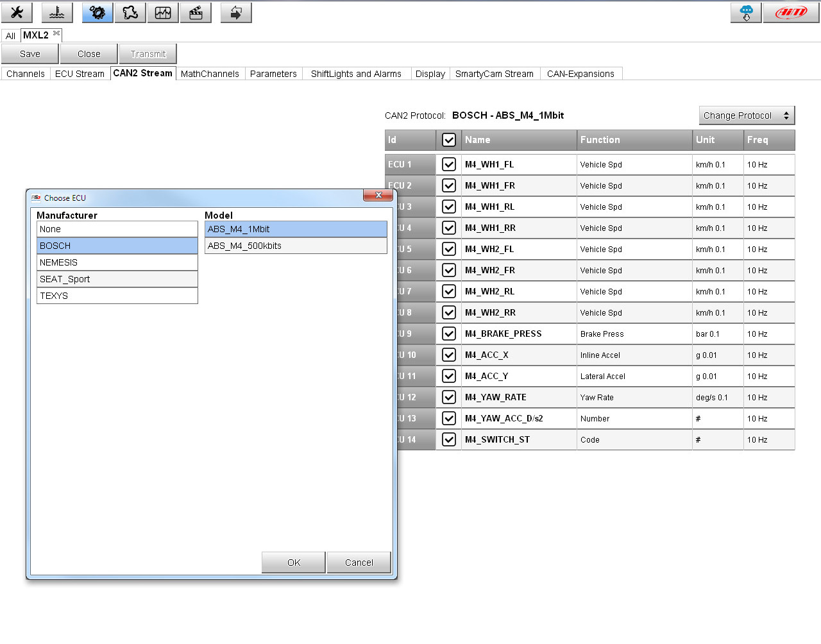
Task: Click the highlighted gear device configuration icon
Action: coord(97,12)
